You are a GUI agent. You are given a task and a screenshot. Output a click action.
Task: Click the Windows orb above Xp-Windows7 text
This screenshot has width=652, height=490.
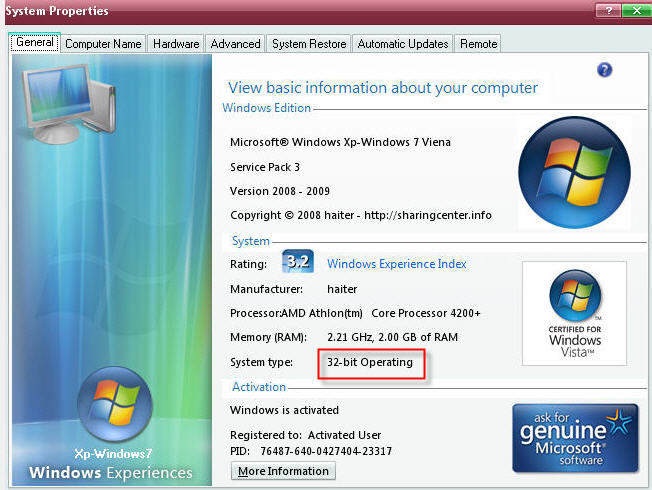tap(115, 404)
